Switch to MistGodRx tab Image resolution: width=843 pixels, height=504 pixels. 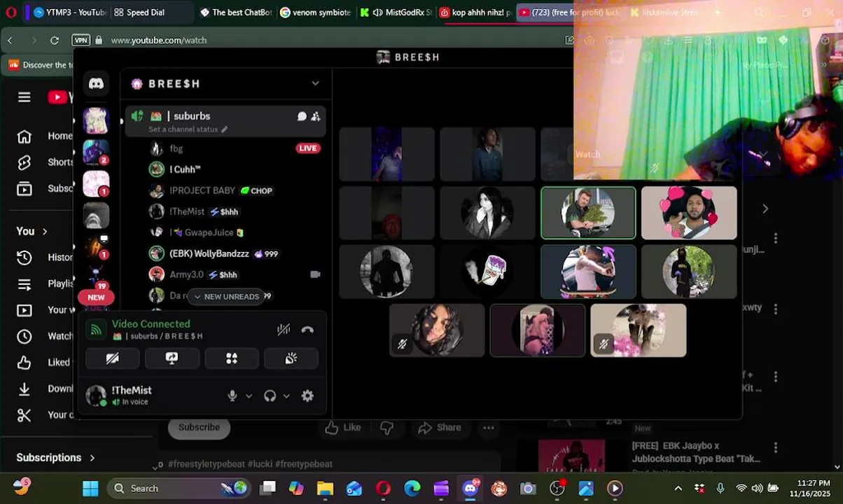tap(396, 13)
